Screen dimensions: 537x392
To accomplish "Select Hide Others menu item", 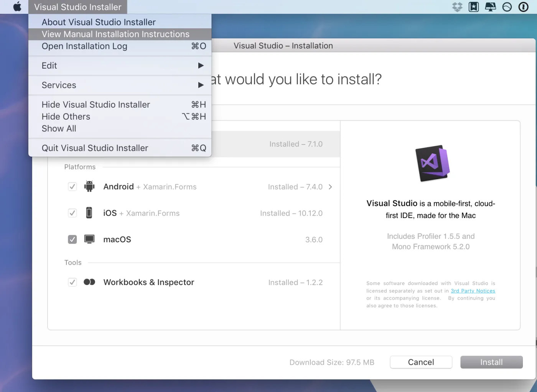I will click(x=120, y=116).
